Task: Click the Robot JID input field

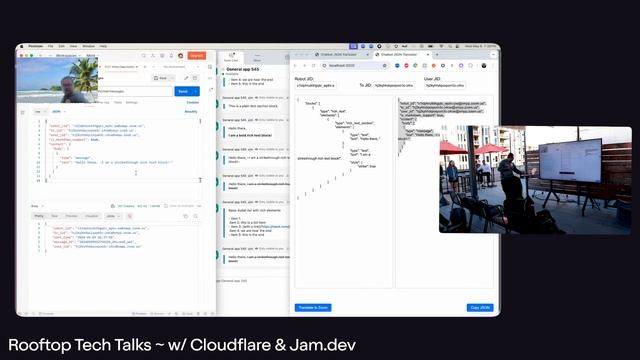Action: click(x=316, y=86)
